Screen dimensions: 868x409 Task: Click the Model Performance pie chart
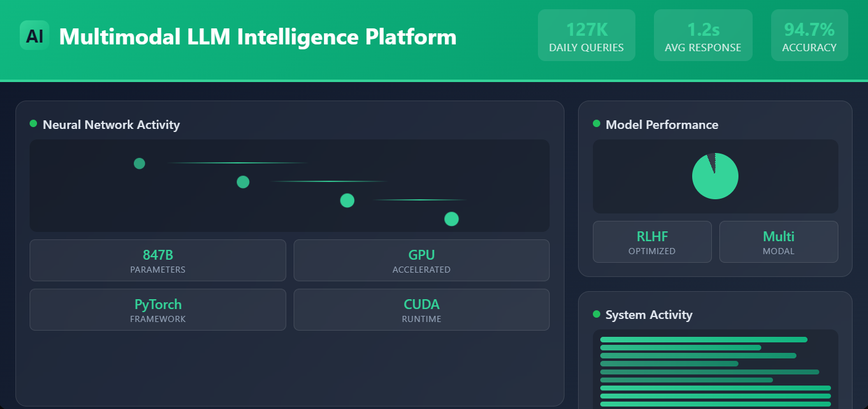click(x=715, y=176)
